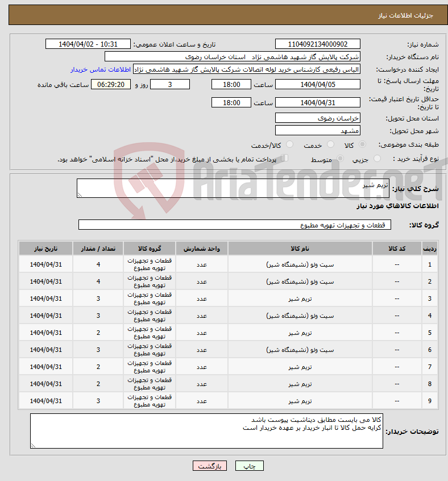The height and width of the screenshot is (481, 448).
Task: Click item name in row 2
Action: tap(300, 281)
